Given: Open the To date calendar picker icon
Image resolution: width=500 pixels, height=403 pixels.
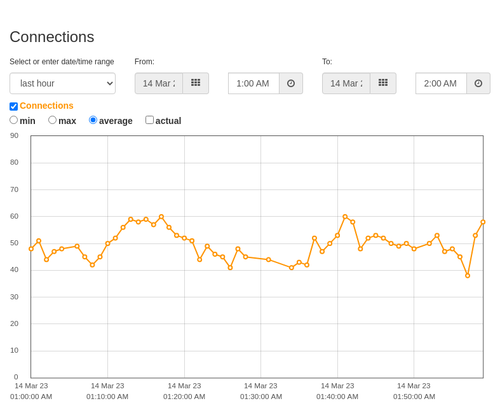Looking at the screenshot, I should 383,83.
